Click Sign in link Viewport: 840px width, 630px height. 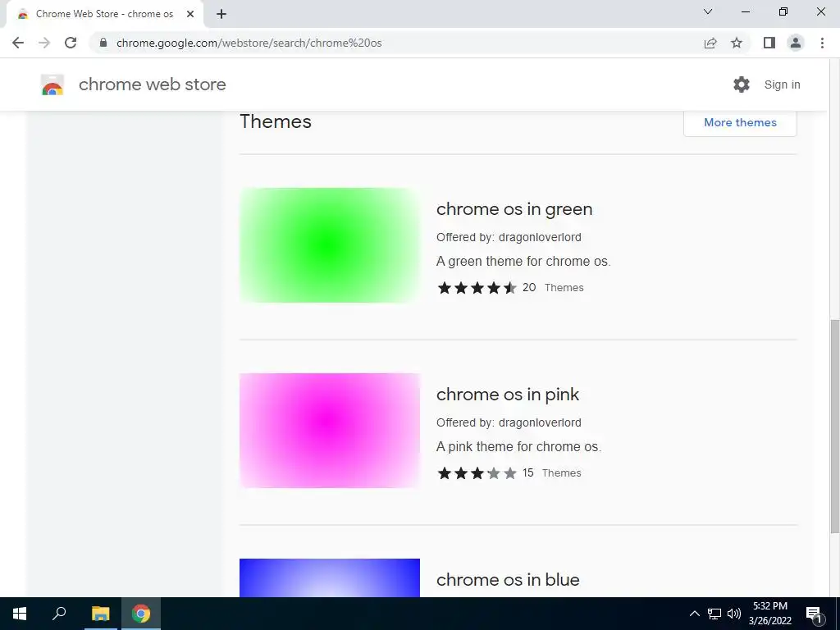[782, 84]
